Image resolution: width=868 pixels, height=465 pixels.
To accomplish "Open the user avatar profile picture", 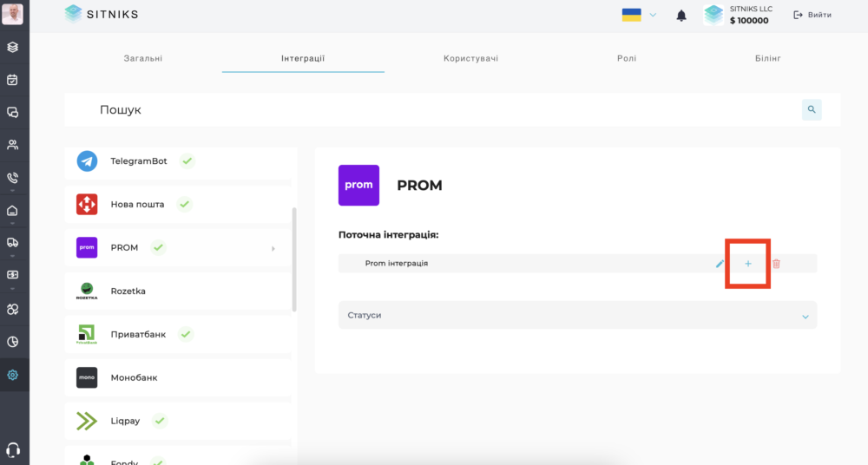I will coord(12,13).
